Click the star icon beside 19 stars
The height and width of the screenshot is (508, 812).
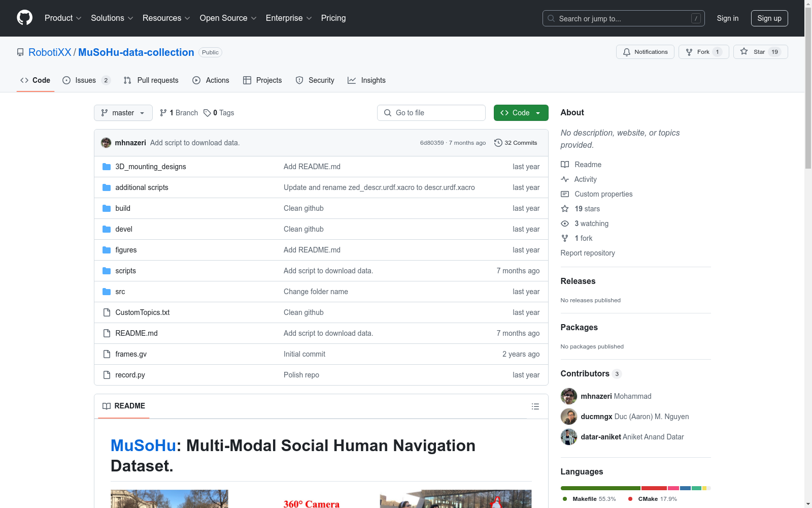pos(565,209)
